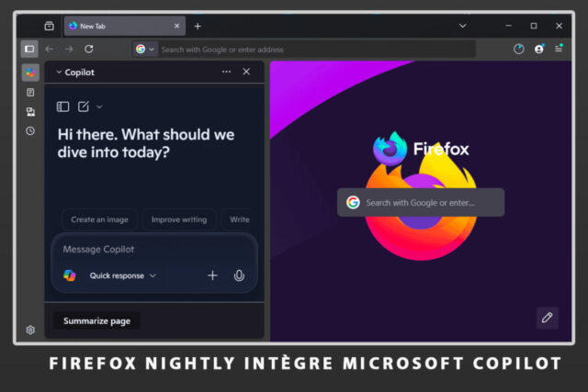Expand the Copilot provider chevron

pos(59,72)
